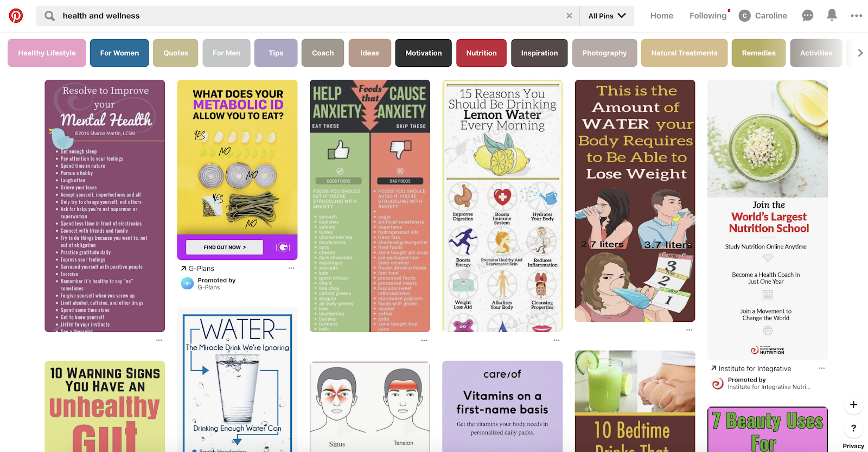This screenshot has width=868, height=452.
Task: Clear the search text with the X icon
Action: (569, 16)
